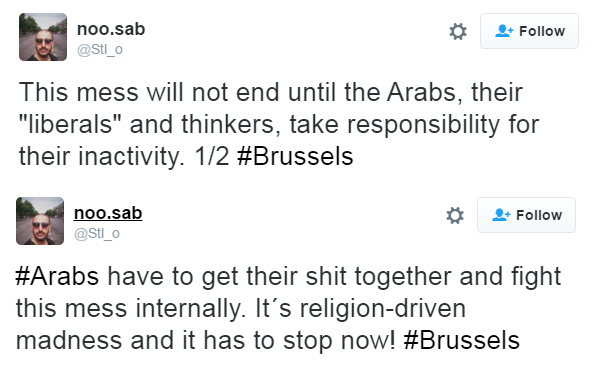Viewport: 600px width, 375px height.
Task: Open noo.sab name on first tweet
Action: pos(111,29)
